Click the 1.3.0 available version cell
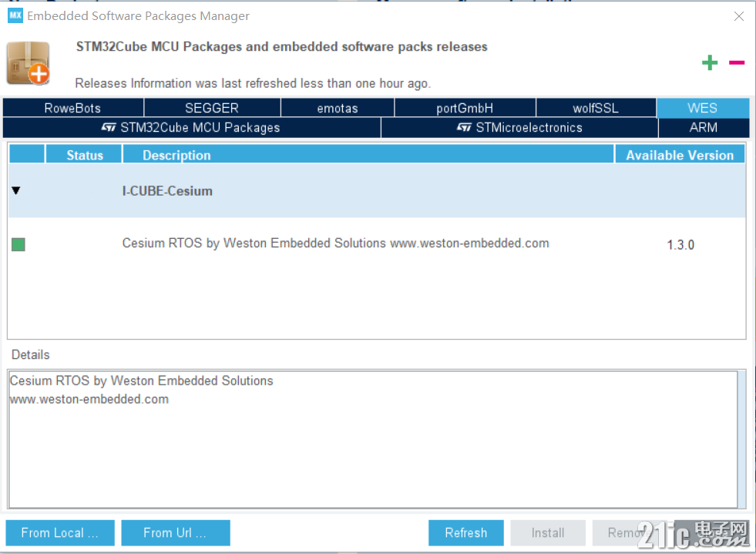Image resolution: width=756 pixels, height=554 pixels. pos(680,245)
